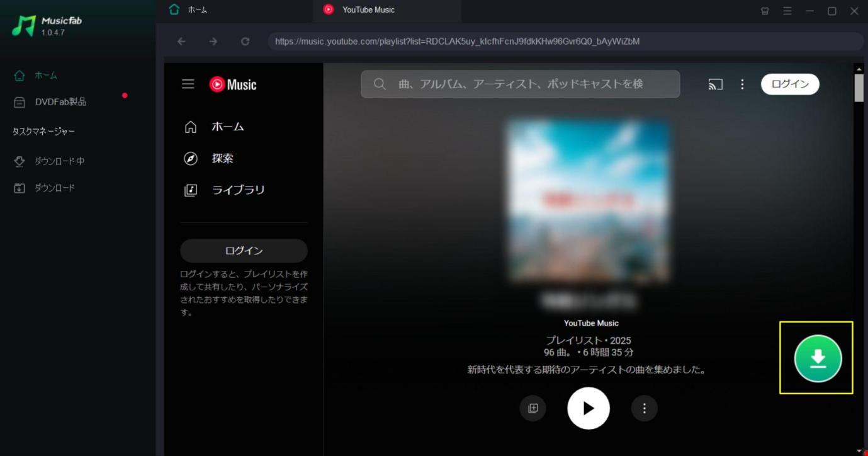The height and width of the screenshot is (456, 868).
Task: Open ダウンロード中 task list
Action: point(49,161)
